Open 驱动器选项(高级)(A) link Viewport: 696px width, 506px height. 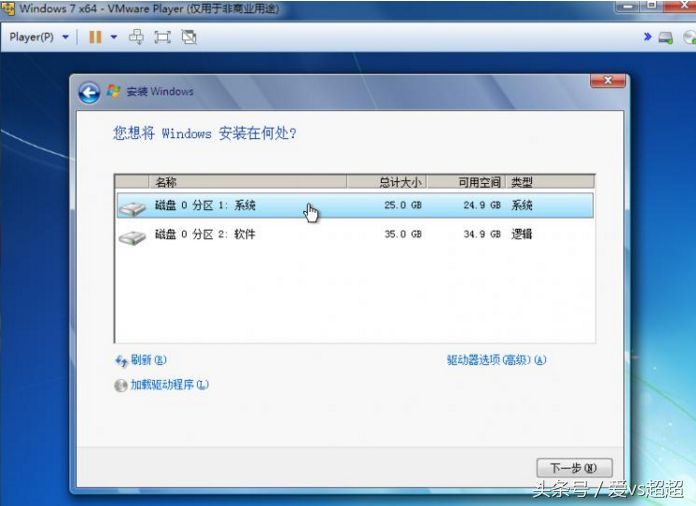coord(496,360)
